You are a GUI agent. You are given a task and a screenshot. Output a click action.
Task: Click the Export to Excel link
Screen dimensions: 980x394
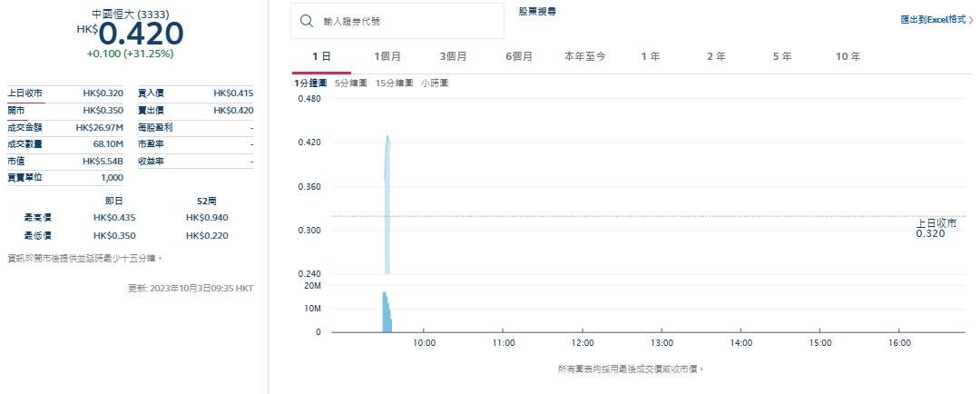(933, 20)
